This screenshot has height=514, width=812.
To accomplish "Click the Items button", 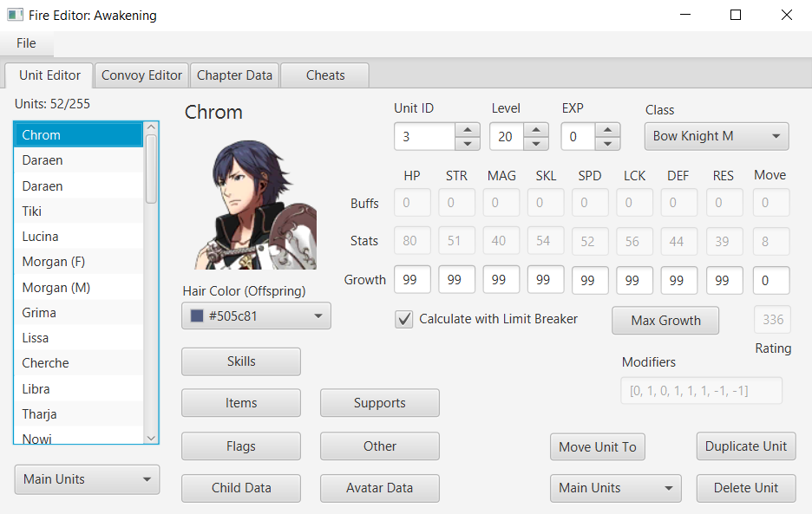I will (x=241, y=403).
